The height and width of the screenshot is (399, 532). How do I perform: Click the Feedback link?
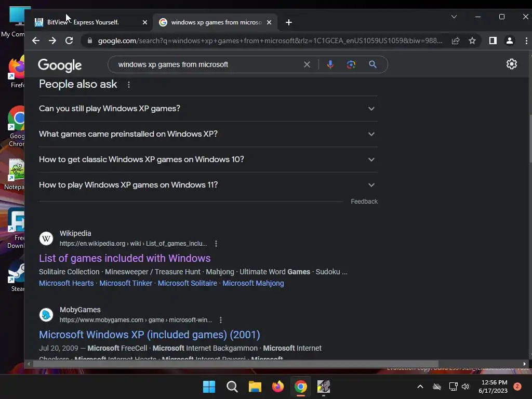[364, 202]
